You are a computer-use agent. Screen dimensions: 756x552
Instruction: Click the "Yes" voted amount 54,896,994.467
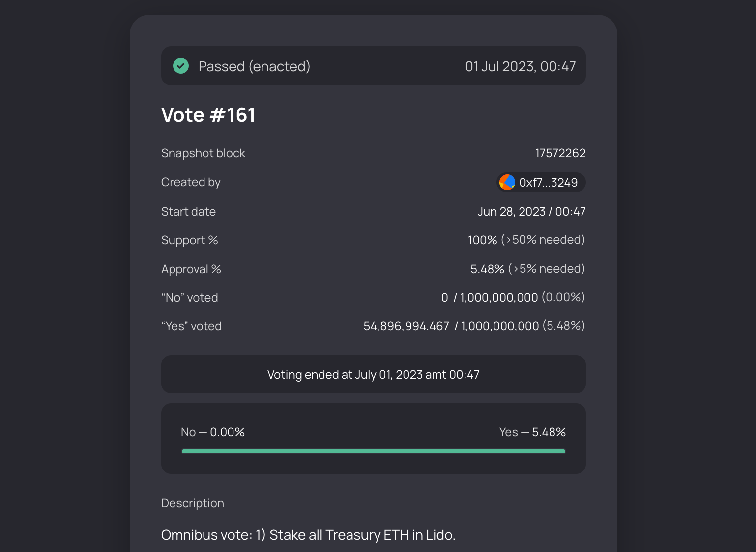tap(406, 326)
